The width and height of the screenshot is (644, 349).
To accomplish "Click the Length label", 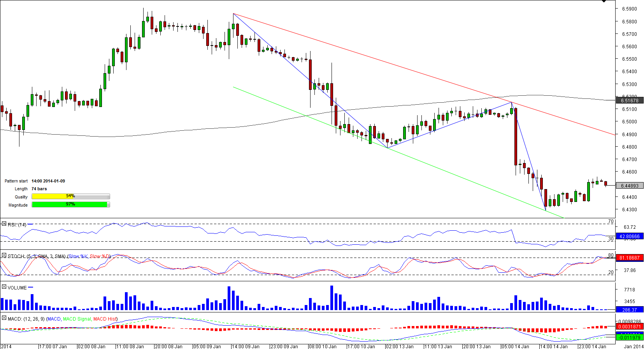I will [x=21, y=189].
